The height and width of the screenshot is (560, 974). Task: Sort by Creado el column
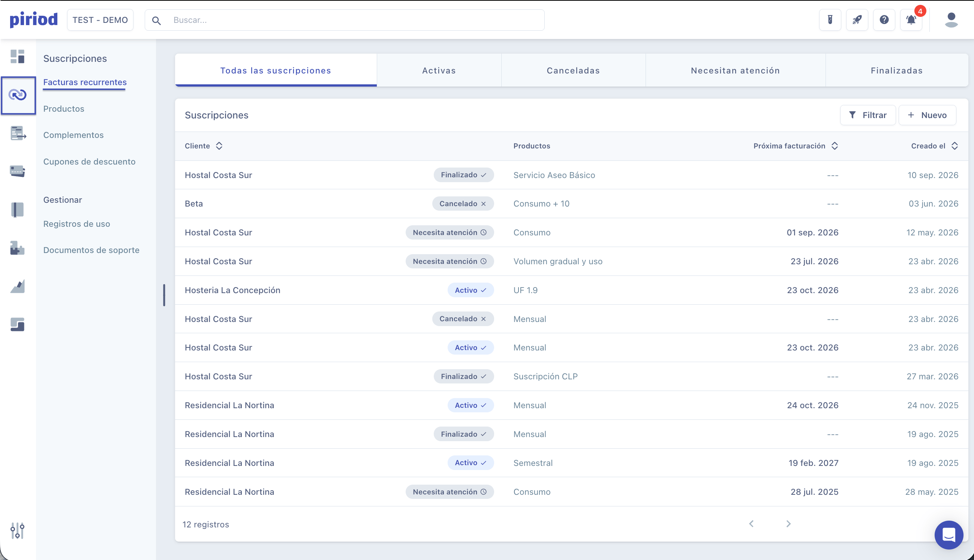click(935, 146)
